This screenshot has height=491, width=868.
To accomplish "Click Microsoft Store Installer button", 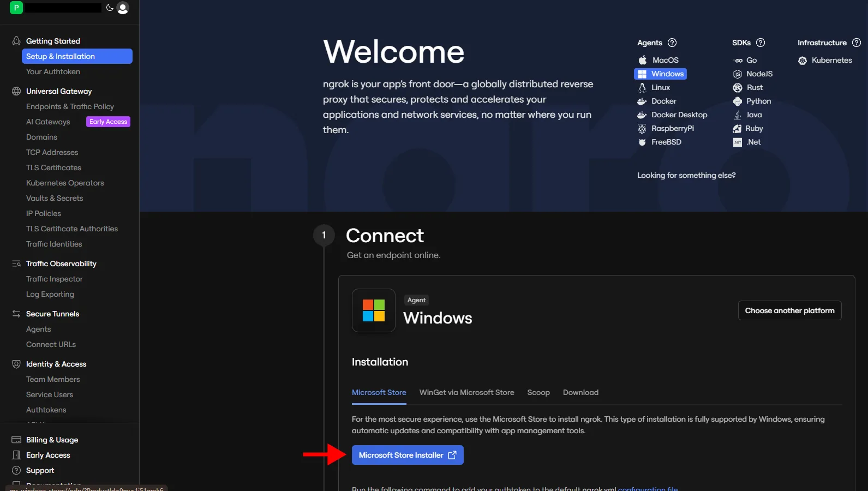I will pos(408,455).
